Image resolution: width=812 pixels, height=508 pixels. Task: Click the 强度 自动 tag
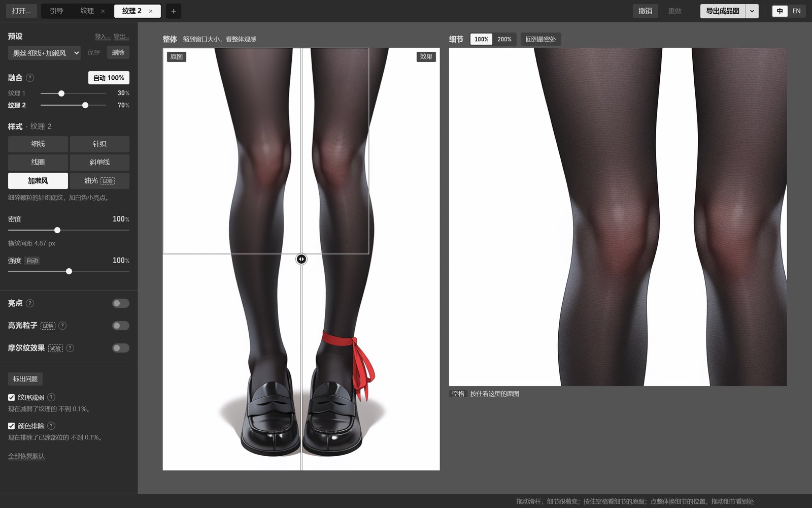click(32, 261)
